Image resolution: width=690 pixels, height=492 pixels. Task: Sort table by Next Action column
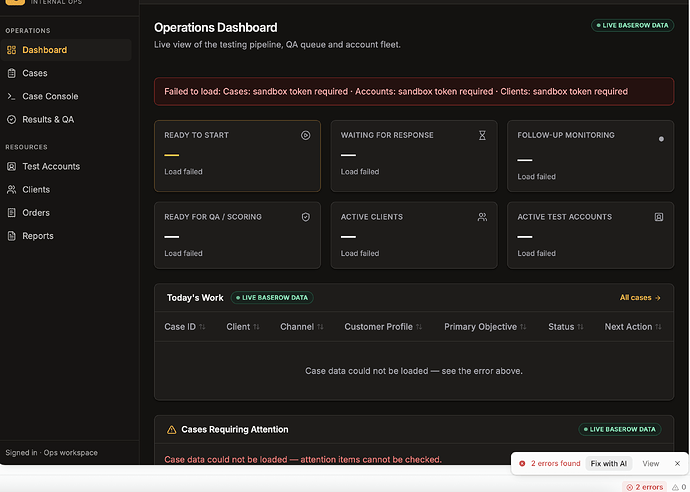click(633, 327)
